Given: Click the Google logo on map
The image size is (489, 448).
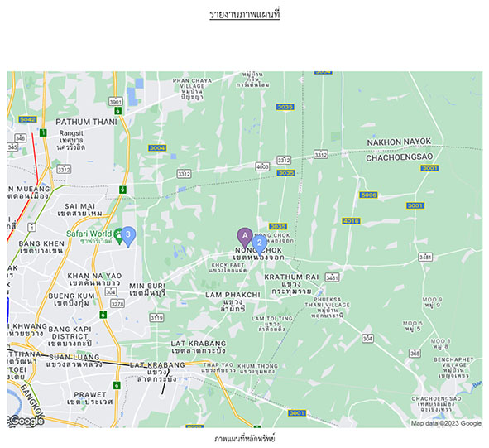Looking at the screenshot, I should 26,421.
